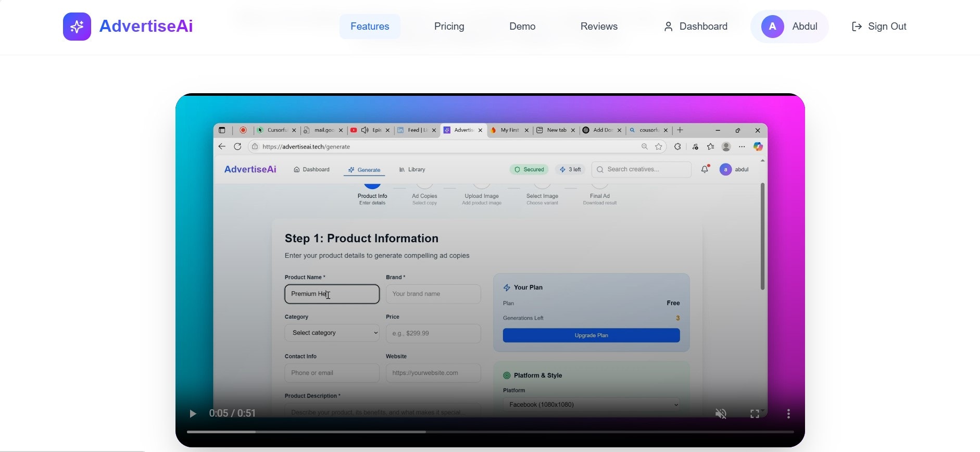This screenshot has width=980, height=452.
Task: Play the demo video
Action: pyautogui.click(x=193, y=413)
